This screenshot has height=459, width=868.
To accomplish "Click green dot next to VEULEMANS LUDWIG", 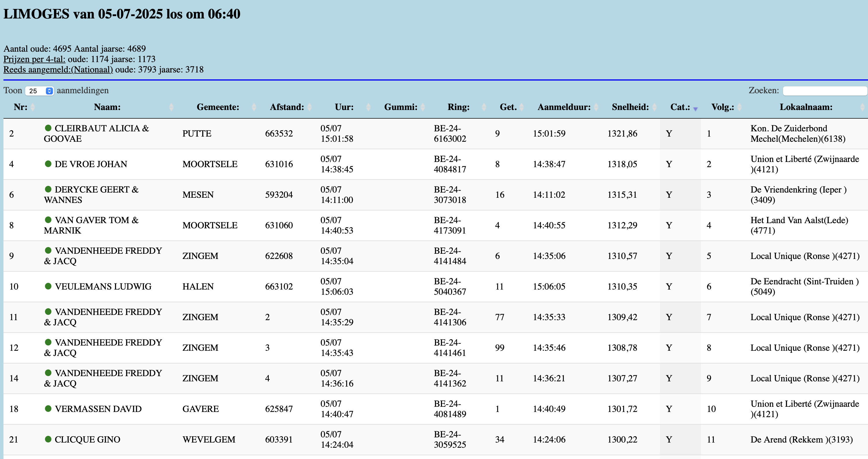I will coord(48,286).
